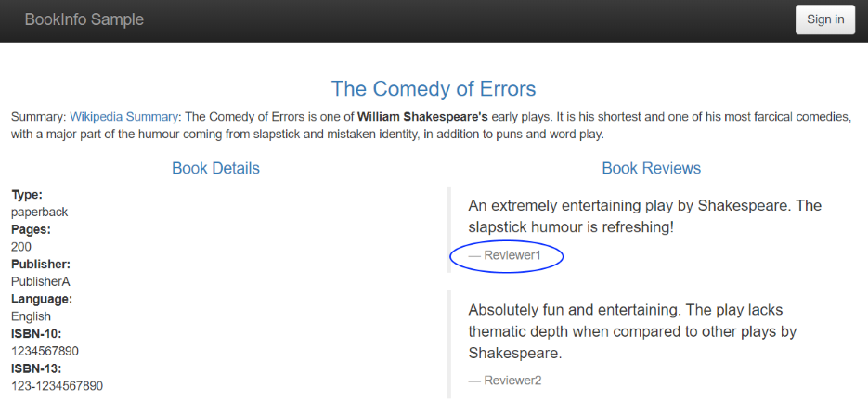Select the Book Reviews heading
The image size is (868, 400).
[652, 168]
